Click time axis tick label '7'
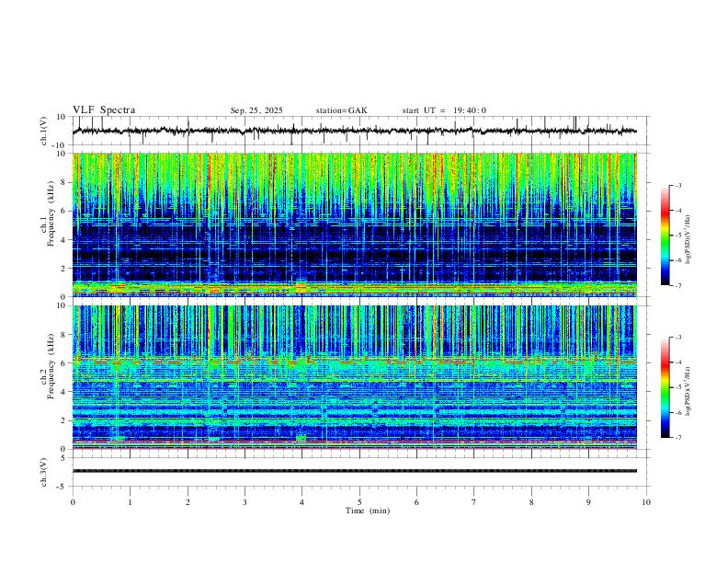 474,502
